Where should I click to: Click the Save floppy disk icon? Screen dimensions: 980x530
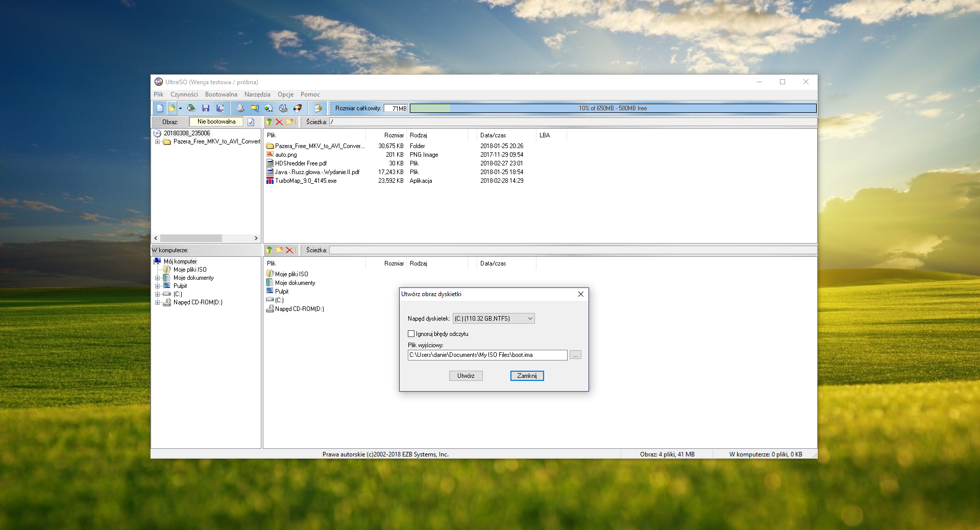pyautogui.click(x=206, y=108)
